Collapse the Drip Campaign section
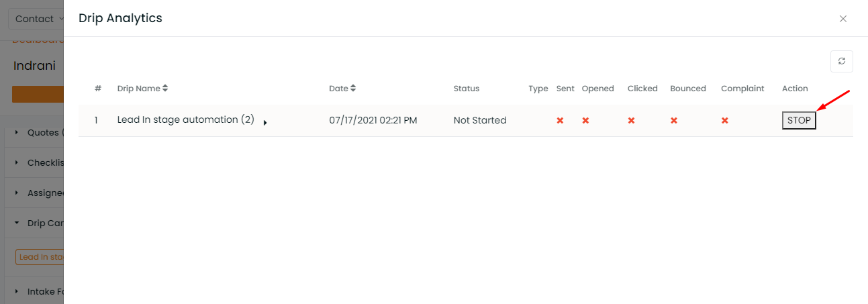Viewport: 868px width, 304px height. click(39, 223)
